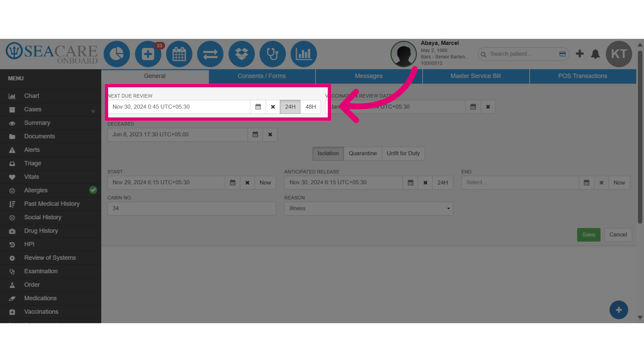The image size is (644, 362).
Task: Open calendar picker for Next Due Review
Action: (x=258, y=107)
